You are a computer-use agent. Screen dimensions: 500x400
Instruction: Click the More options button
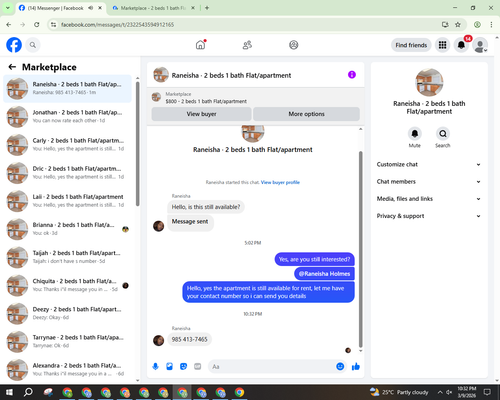(306, 114)
